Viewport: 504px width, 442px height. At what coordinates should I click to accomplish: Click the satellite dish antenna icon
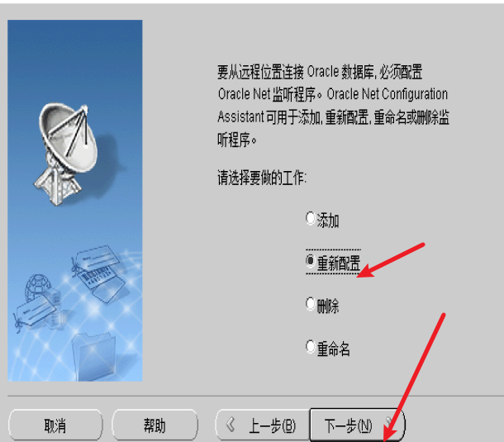tap(67, 154)
